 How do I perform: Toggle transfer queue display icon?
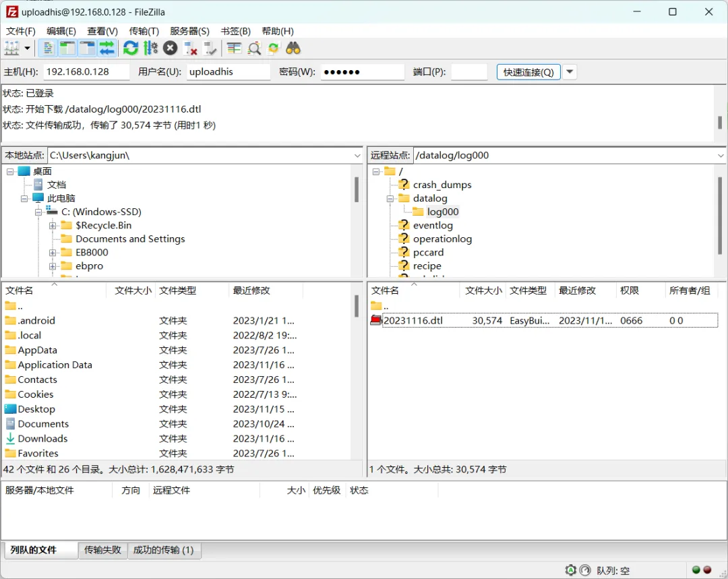click(107, 48)
